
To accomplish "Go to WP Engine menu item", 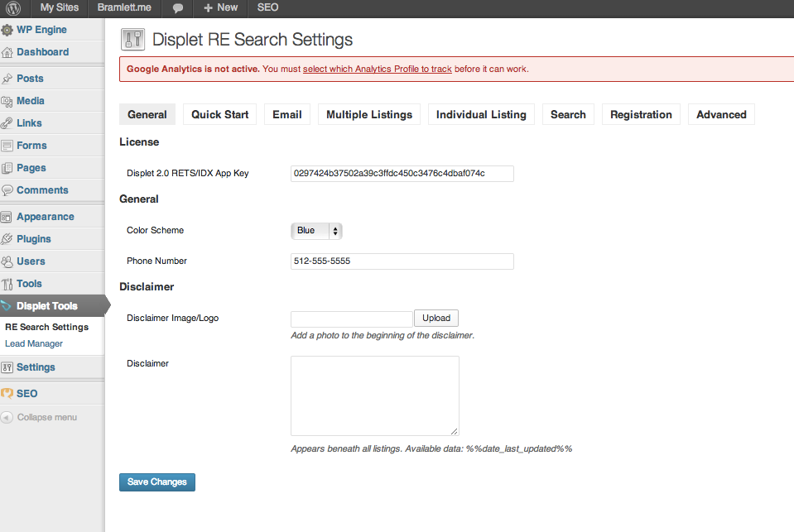I will coord(52,30).
